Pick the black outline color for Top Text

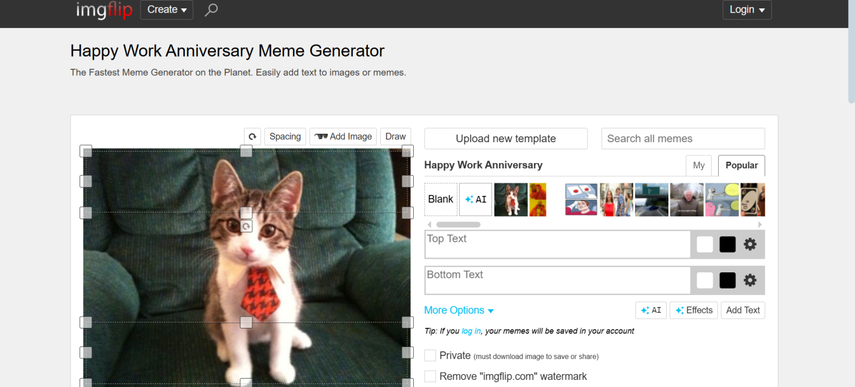coord(727,244)
